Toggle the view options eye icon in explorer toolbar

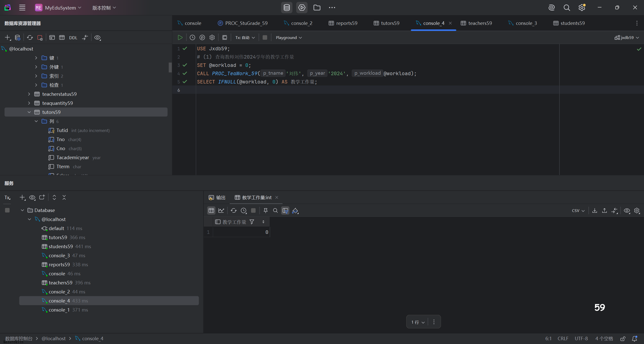click(97, 37)
